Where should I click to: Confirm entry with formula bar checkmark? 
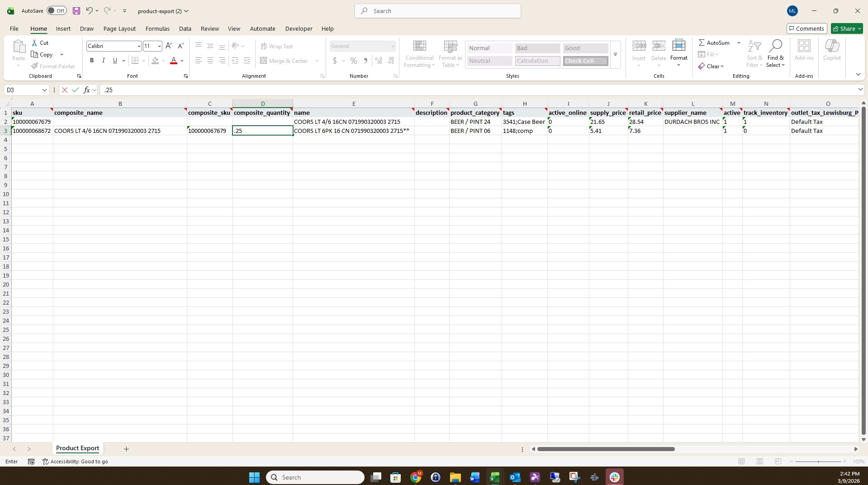pos(76,90)
